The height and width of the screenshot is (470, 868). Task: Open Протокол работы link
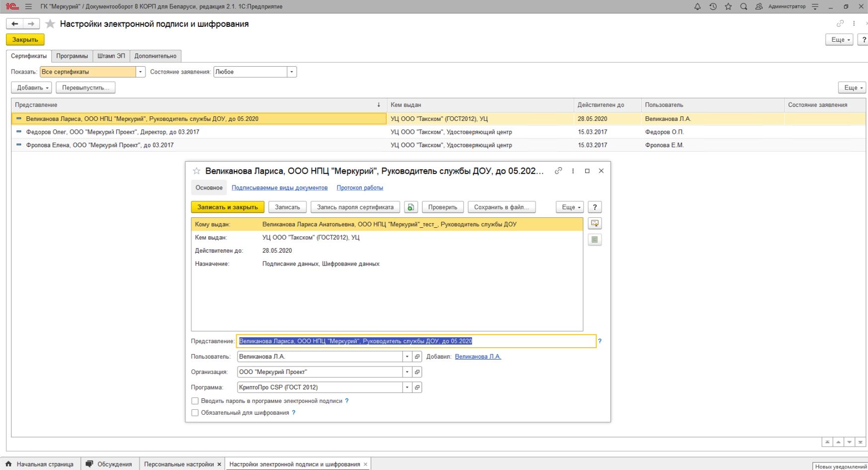360,188
